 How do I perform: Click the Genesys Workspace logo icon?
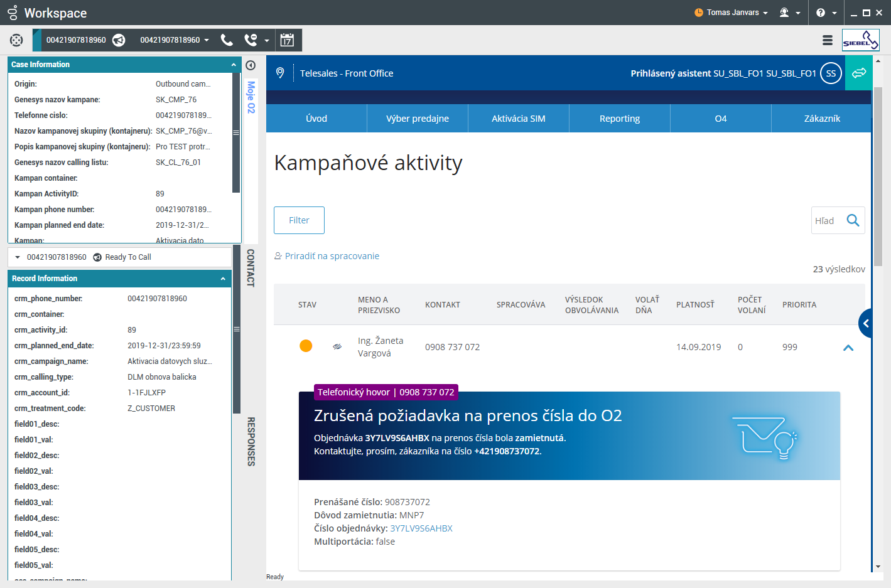13,13
